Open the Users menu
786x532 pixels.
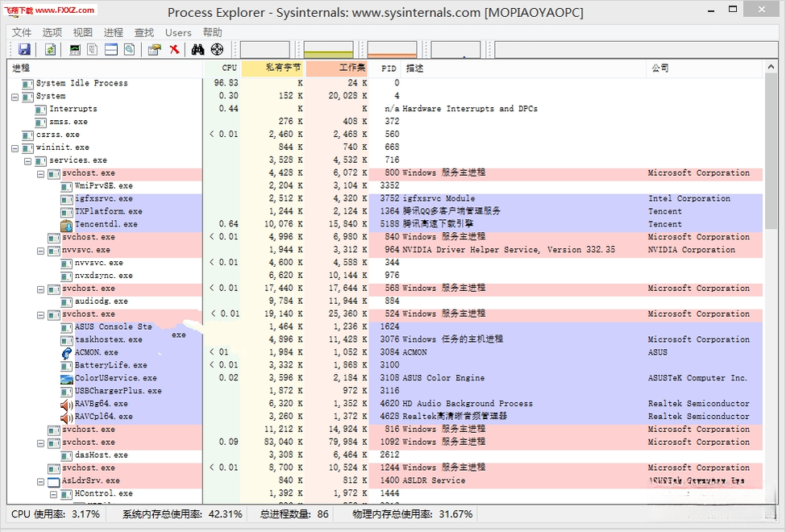click(x=178, y=32)
